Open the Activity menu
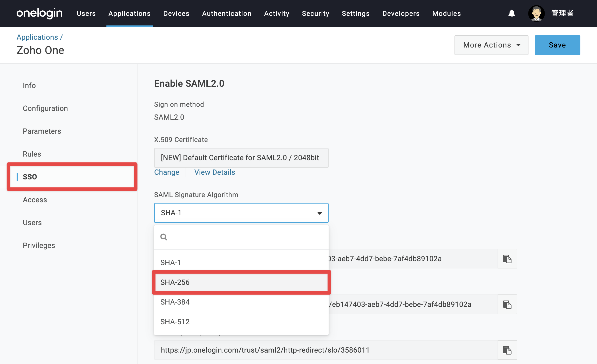Screen dimensions: 597x364 (x=277, y=14)
